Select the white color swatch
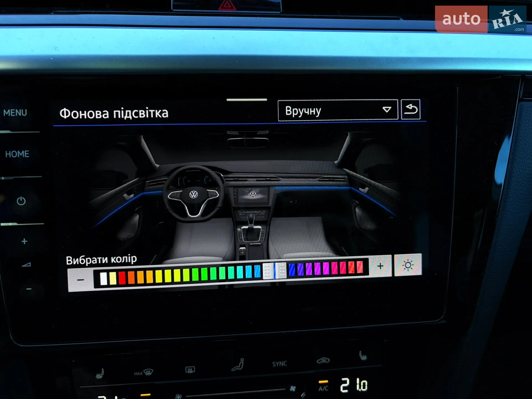 point(104,278)
